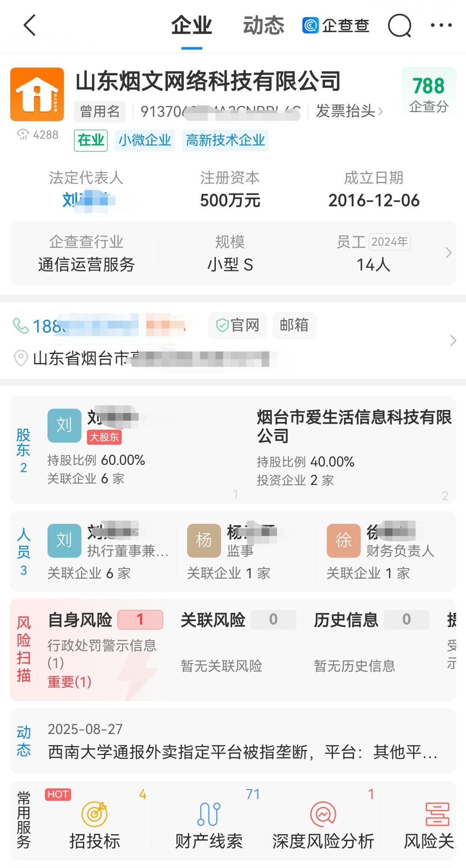Switch to the 动态 tab
This screenshot has width=466, height=868.
[x=263, y=26]
